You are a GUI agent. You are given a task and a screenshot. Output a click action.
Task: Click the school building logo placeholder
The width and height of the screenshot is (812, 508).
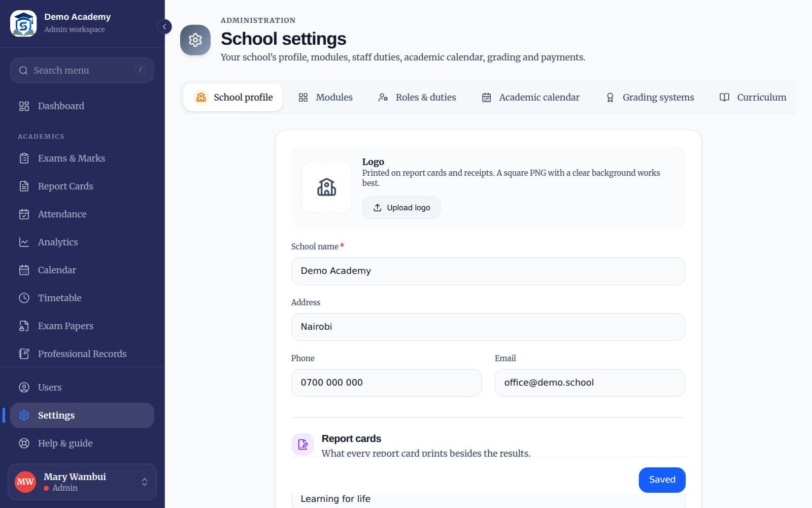coord(326,187)
